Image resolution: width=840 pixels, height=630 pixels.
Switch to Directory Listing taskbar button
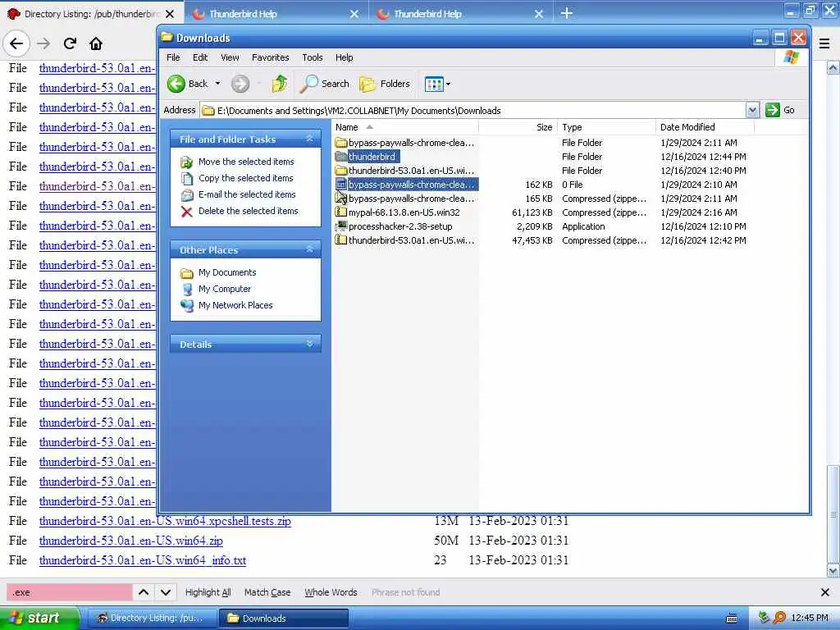click(151, 619)
